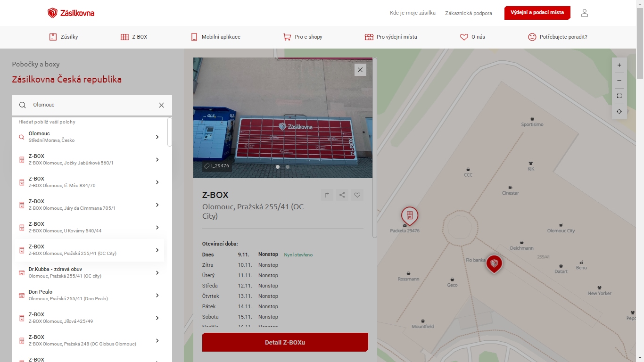Center map on my location
Screen dimensions: 644x362
click(619, 112)
